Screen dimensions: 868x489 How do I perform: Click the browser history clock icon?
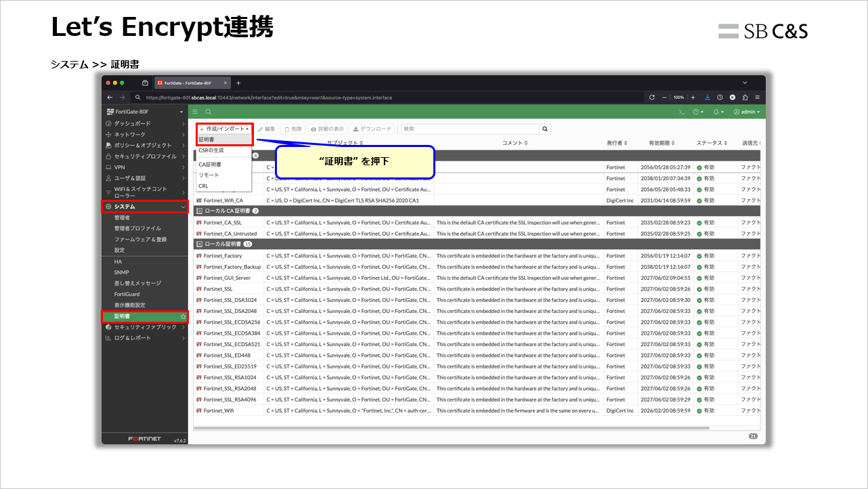[720, 98]
